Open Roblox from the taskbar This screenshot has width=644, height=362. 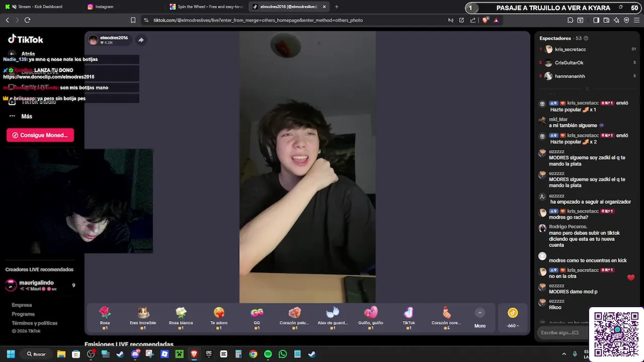point(165,354)
